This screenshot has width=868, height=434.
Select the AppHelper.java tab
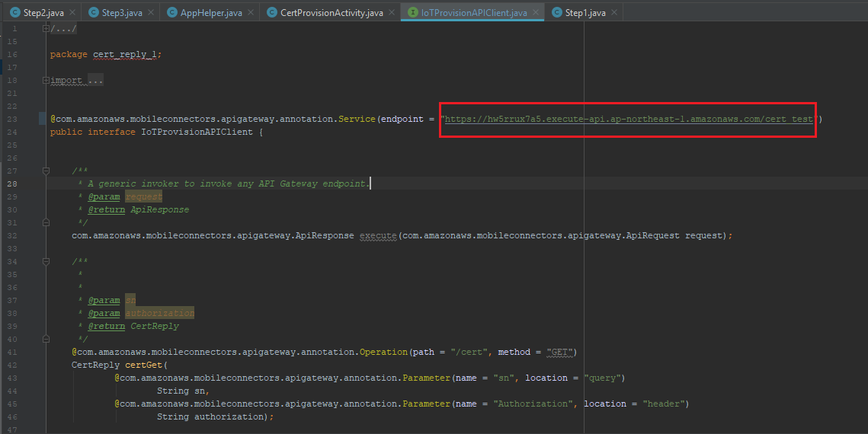coord(210,12)
